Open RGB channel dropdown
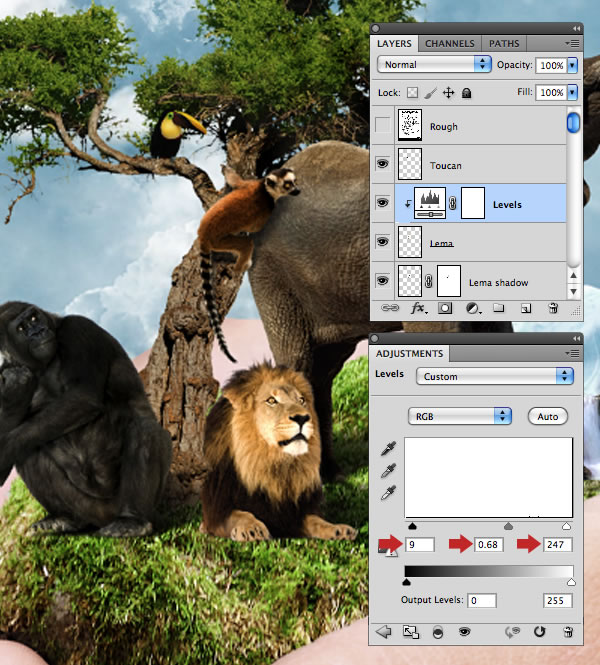Image resolution: width=600 pixels, height=665 pixels. click(460, 416)
